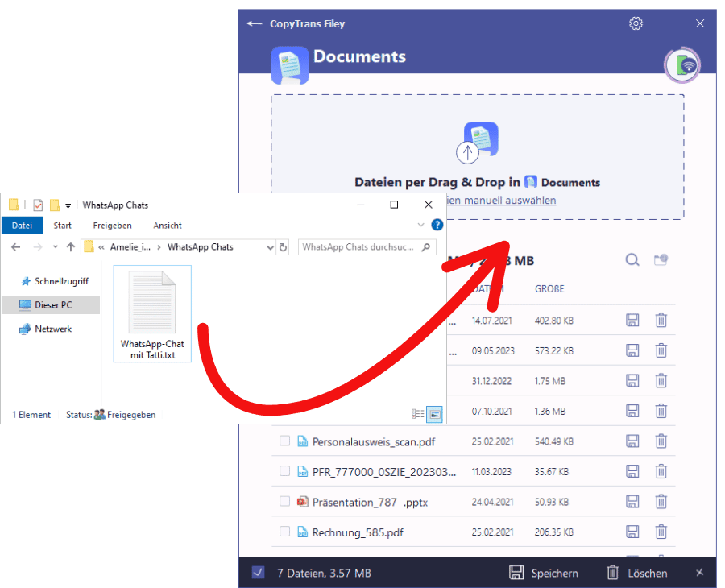Save Personalausweis_scan.pdf to PC
This screenshot has width=725, height=588.
click(632, 441)
